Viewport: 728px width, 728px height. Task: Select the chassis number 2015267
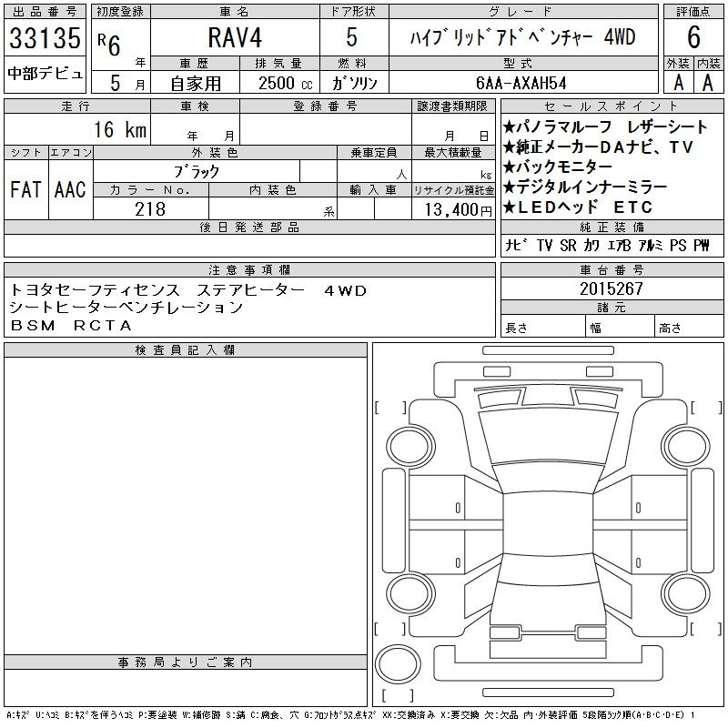[611, 288]
